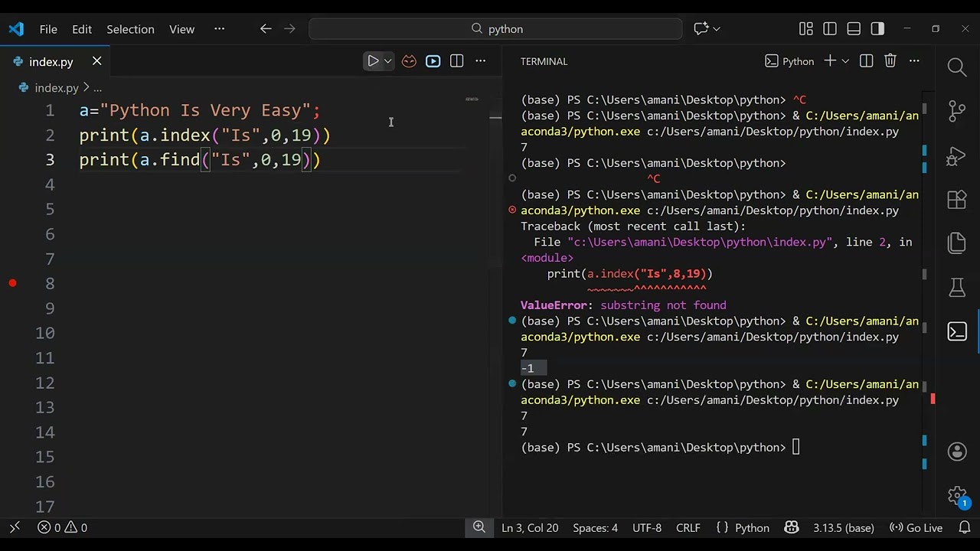Click the editor minimap

pyautogui.click(x=472, y=99)
